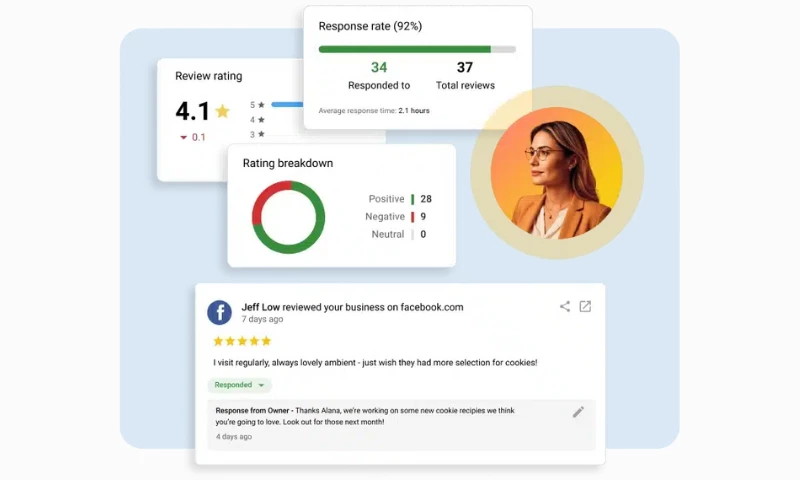Image resolution: width=800 pixels, height=480 pixels.
Task: Click the 34 Responded to count
Action: [x=378, y=68]
